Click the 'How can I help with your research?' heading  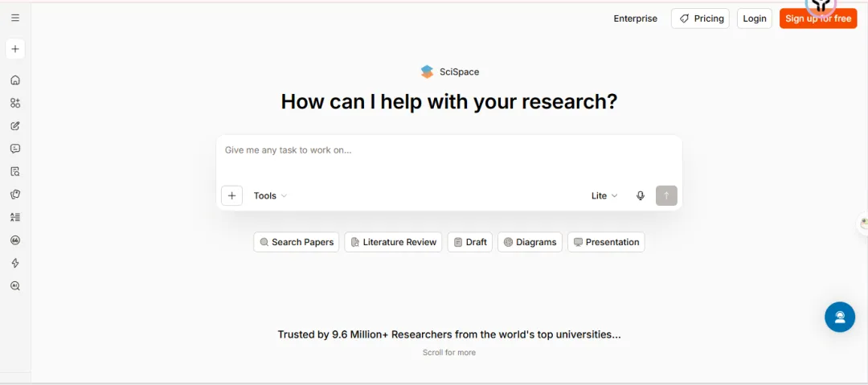(x=449, y=101)
